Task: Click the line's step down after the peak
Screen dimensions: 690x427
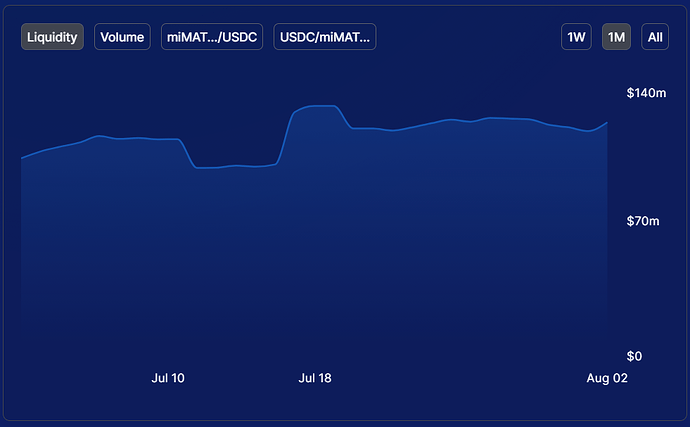Action: pyautogui.click(x=345, y=118)
